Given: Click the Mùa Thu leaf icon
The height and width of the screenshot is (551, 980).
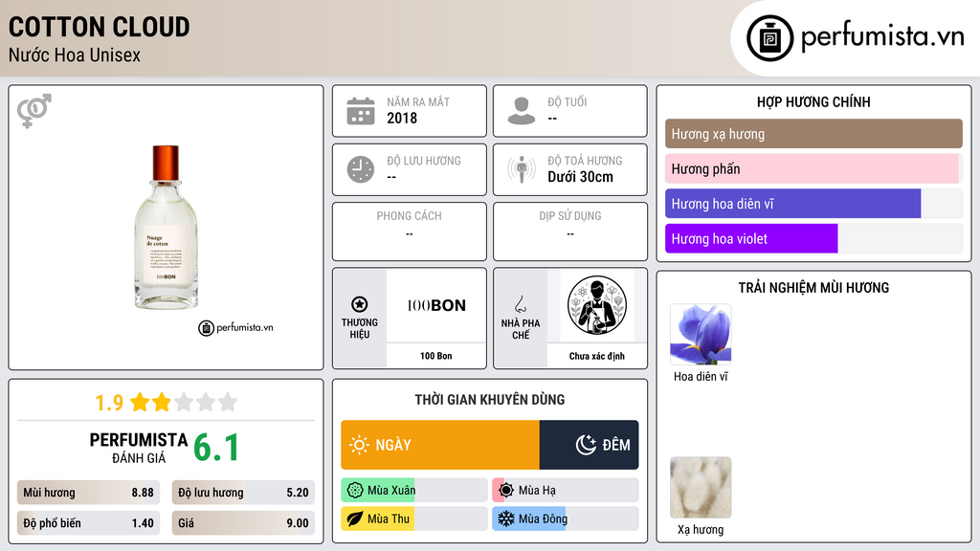Looking at the screenshot, I should [355, 519].
